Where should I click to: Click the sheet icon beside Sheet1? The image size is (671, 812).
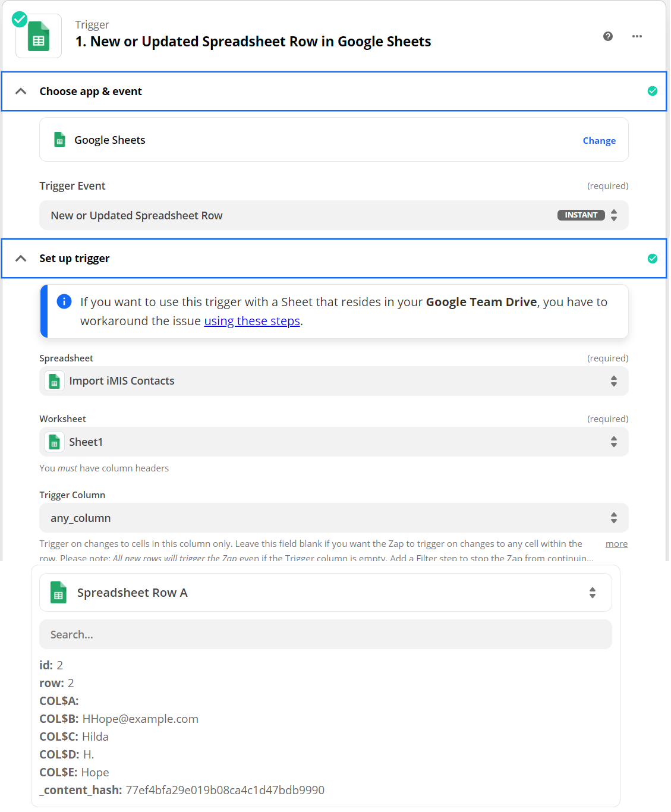[x=54, y=442]
